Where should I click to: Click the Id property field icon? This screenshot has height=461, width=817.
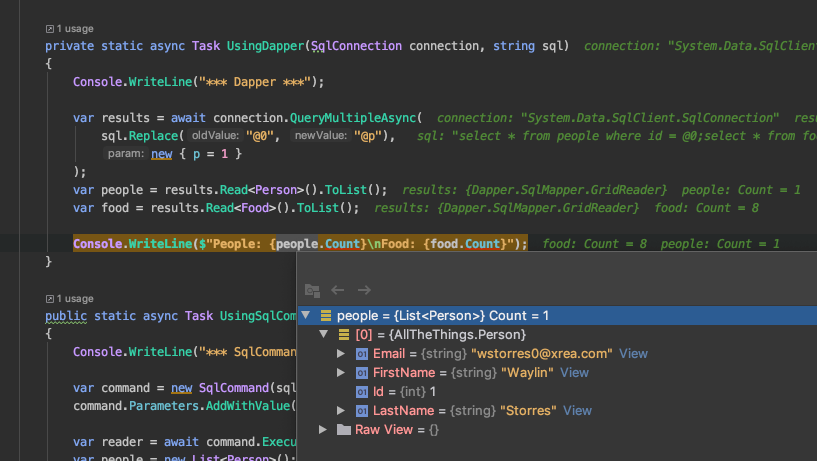tap(362, 392)
